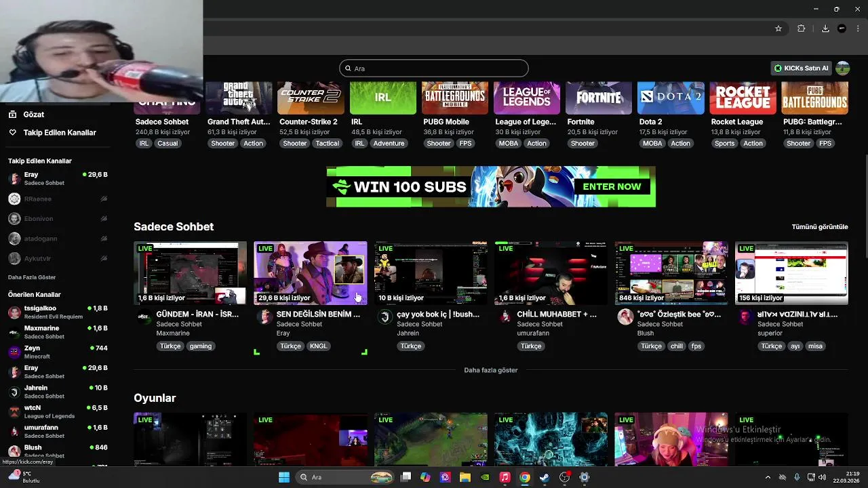Open the League of Legends category tile
Image resolution: width=868 pixels, height=488 pixels.
526,98
